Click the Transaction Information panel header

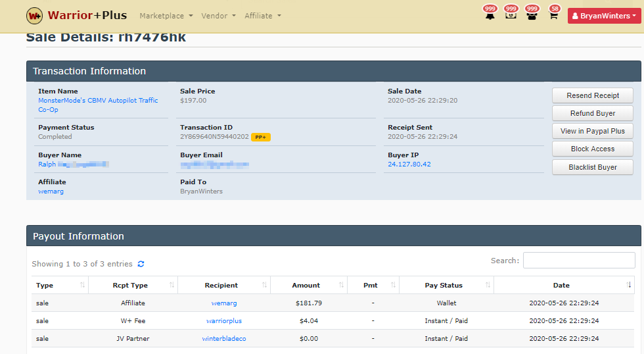tap(334, 71)
